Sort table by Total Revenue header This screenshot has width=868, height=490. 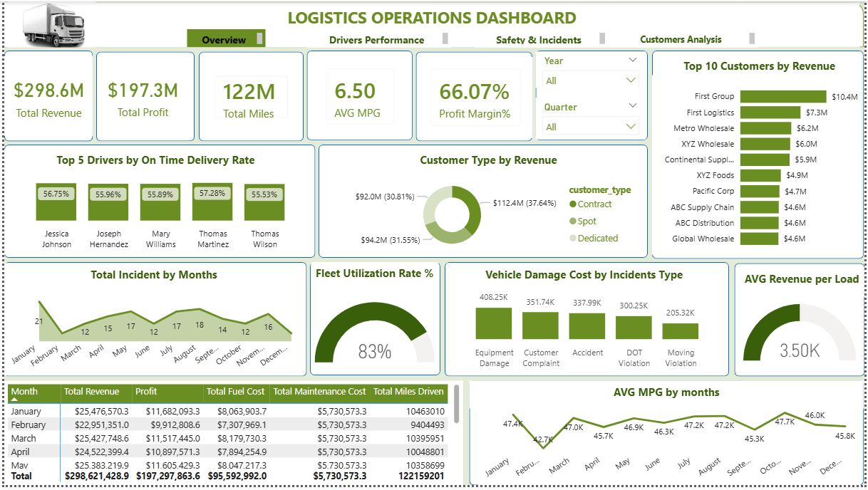pyautogui.click(x=96, y=392)
